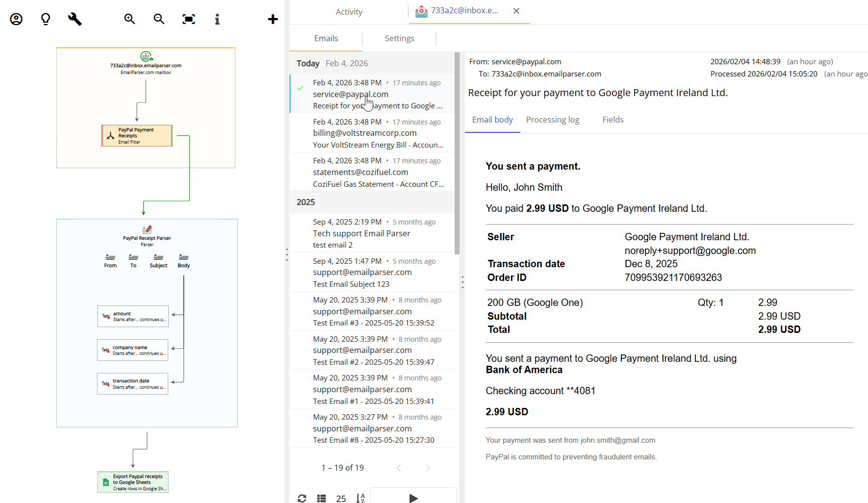This screenshot has width=868, height=503.
Task: Open the next page of emails
Action: tap(428, 468)
